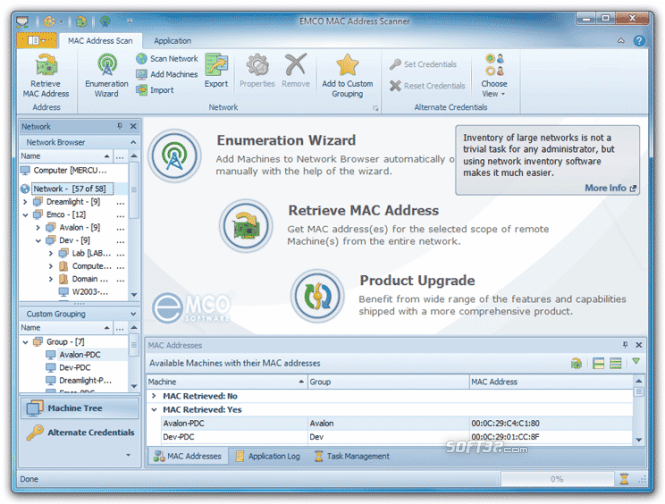Close the Network panel

click(133, 126)
